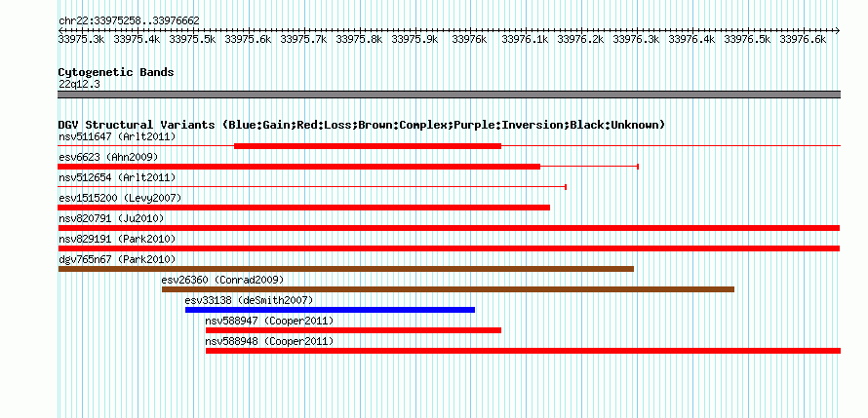Click the 33975.5k ruler tick label

(193, 39)
